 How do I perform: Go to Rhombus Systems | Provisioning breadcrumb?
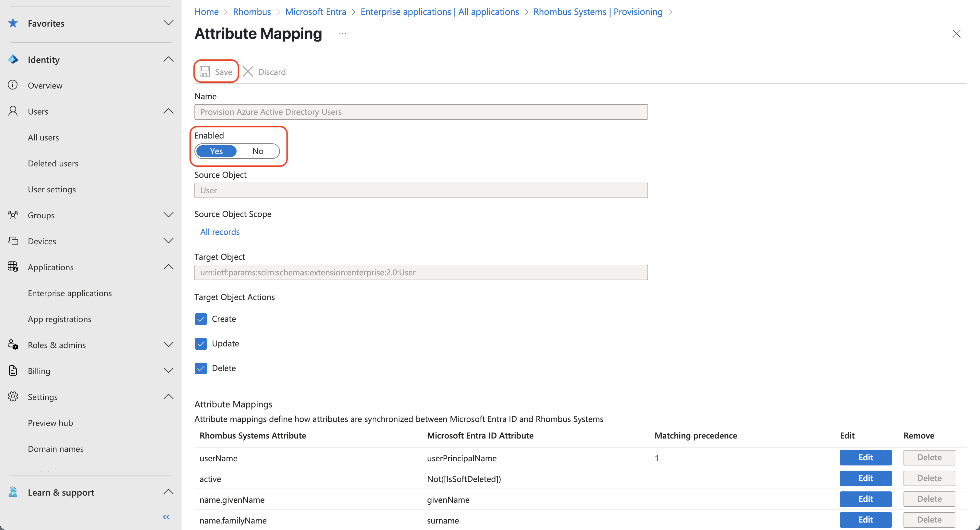click(x=598, y=12)
